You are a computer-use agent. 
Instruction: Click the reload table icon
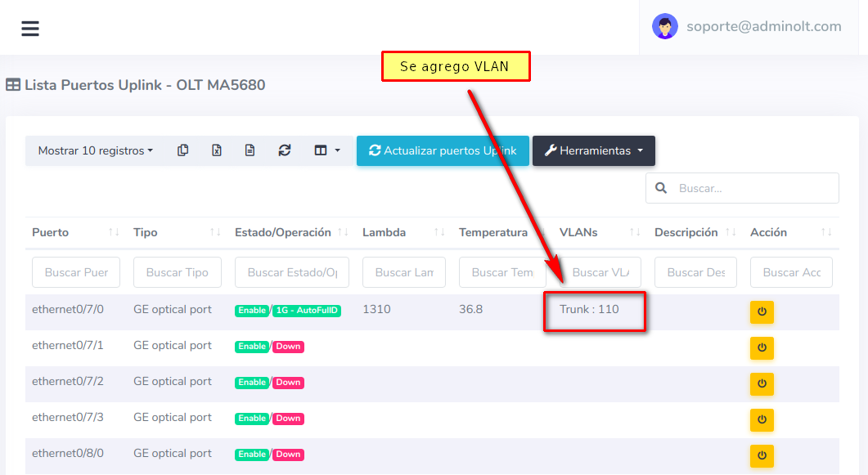click(x=285, y=150)
